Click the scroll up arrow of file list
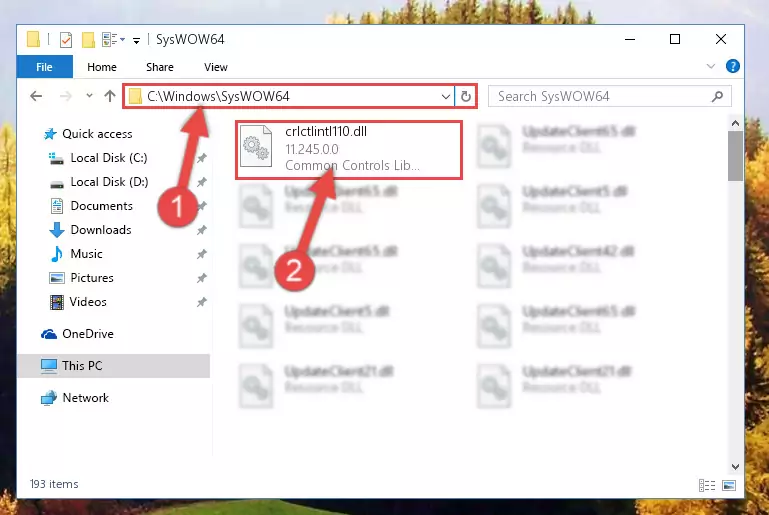This screenshot has width=769, height=515. 735,124
